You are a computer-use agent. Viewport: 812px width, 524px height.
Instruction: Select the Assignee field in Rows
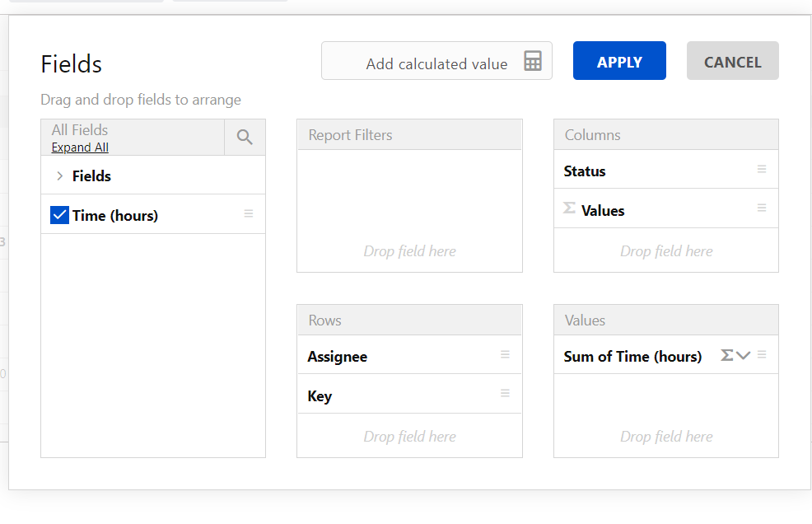point(338,357)
